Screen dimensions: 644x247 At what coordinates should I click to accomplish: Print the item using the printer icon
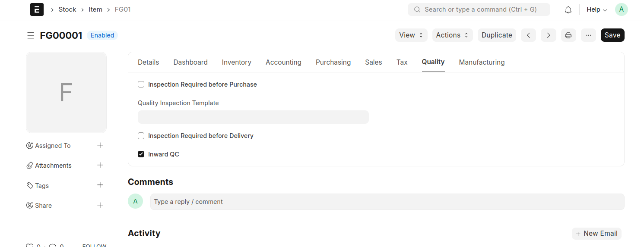tap(568, 35)
